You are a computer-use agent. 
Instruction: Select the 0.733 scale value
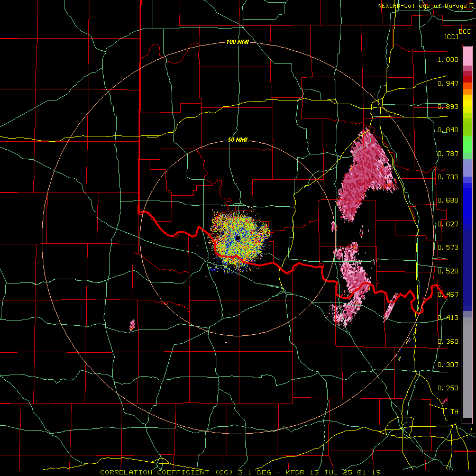click(448, 177)
